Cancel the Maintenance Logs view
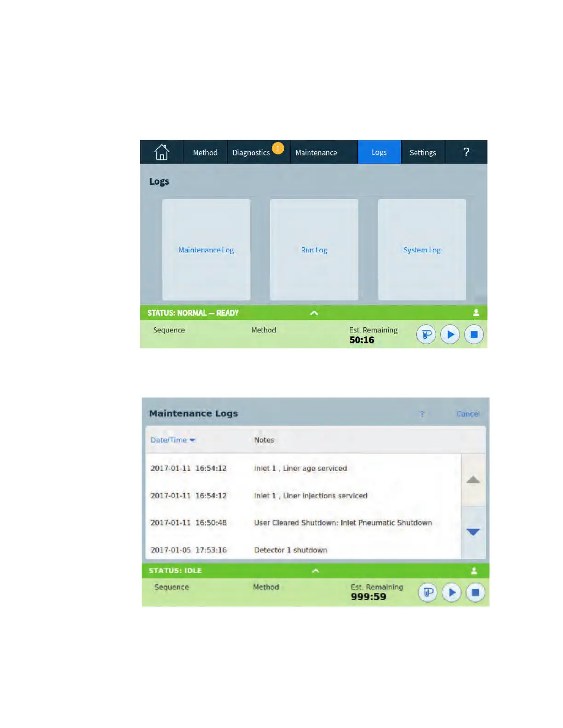Image resolution: width=563 pixels, height=728 pixels. click(468, 414)
